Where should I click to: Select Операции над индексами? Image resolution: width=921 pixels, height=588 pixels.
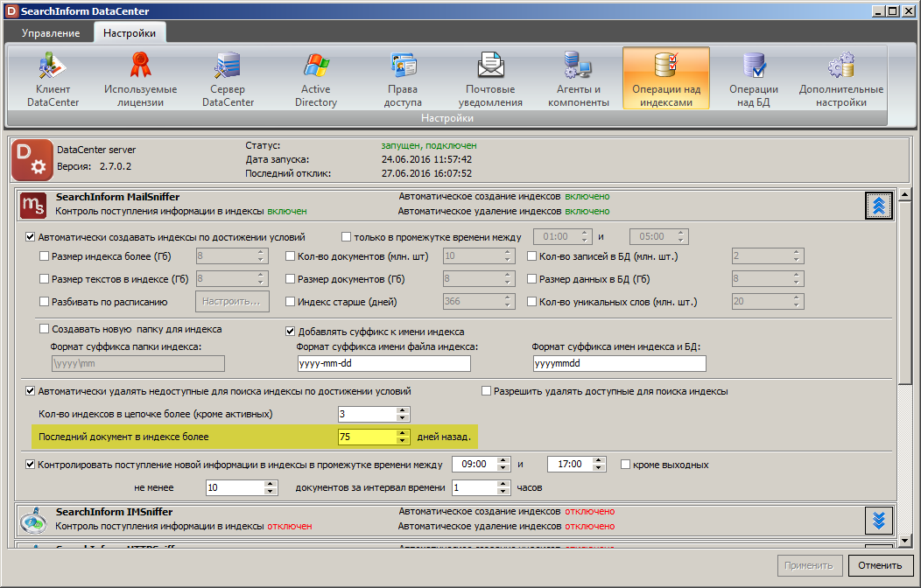(x=666, y=80)
